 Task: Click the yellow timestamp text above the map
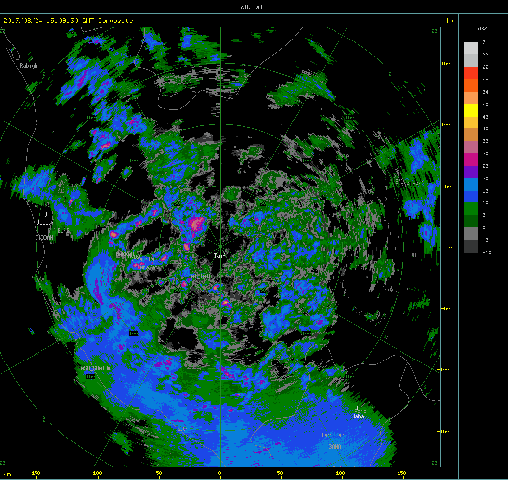point(68,21)
